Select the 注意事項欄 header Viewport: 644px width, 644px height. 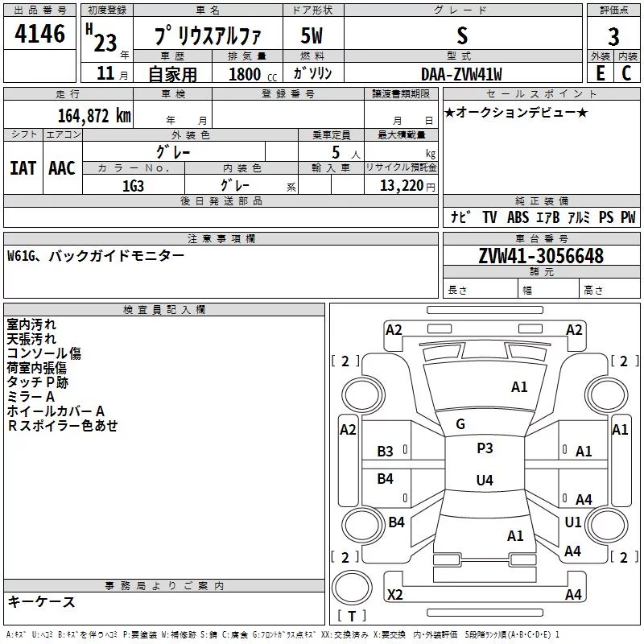click(221, 238)
